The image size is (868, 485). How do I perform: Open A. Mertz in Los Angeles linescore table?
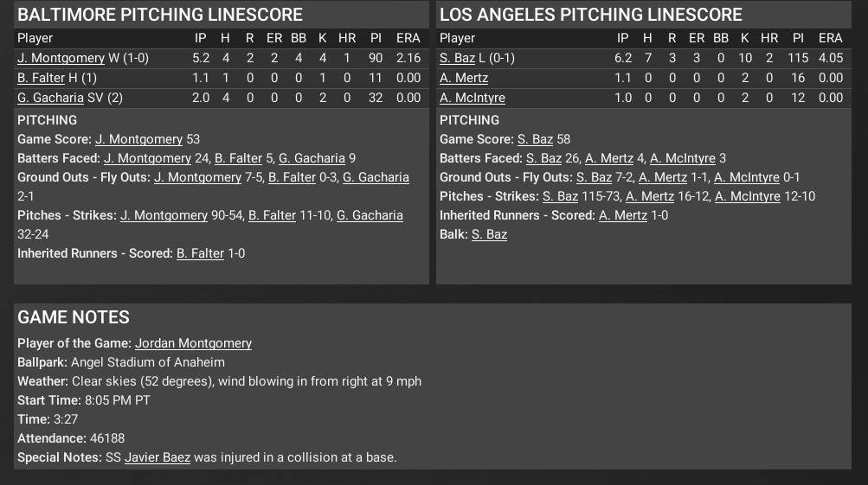464,78
